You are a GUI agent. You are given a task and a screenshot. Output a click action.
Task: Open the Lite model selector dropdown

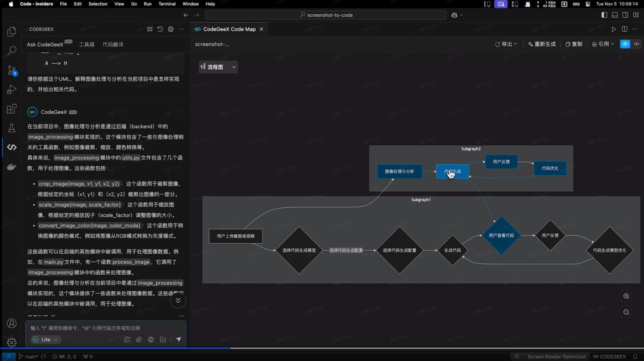pyautogui.click(x=45, y=340)
